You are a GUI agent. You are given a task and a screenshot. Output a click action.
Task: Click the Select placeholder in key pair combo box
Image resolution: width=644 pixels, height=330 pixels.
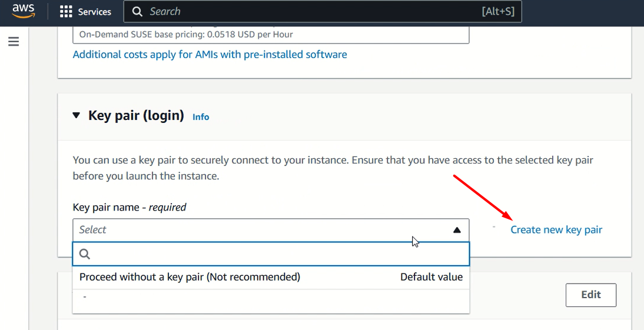click(x=93, y=230)
